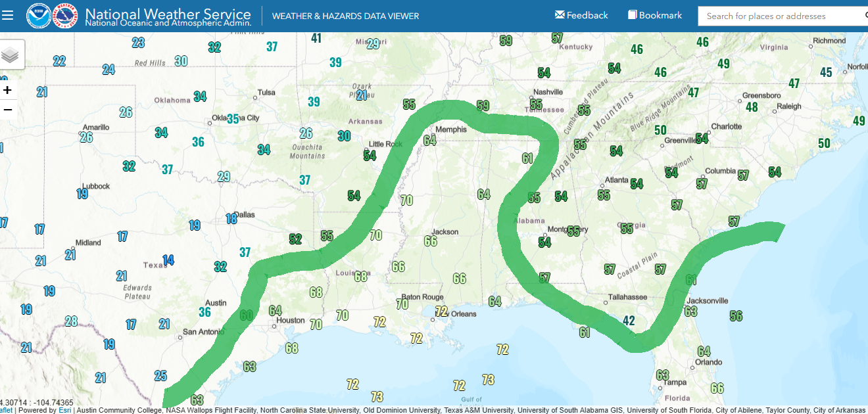Viewport: 868px width, 414px height.
Task: Zoom in on the map
Action: [8, 90]
